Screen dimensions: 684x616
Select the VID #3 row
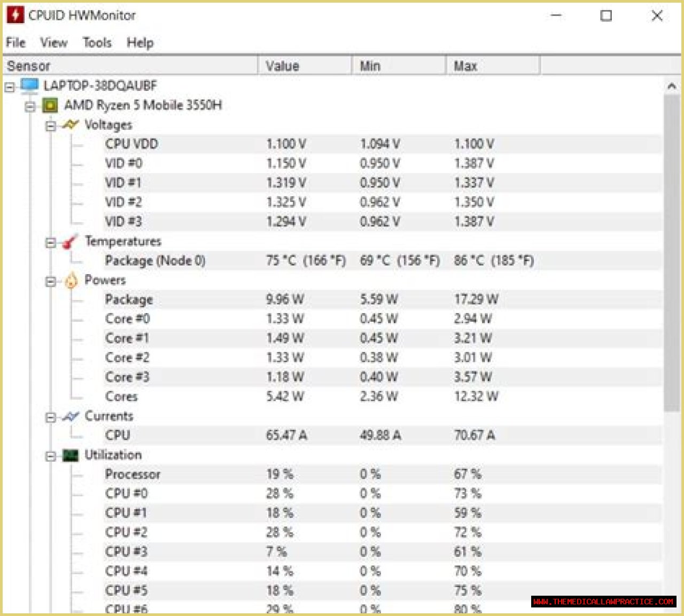(x=383, y=222)
